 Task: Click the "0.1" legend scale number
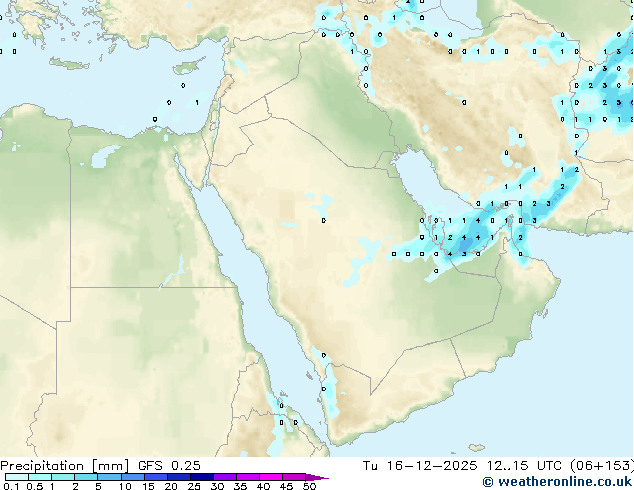pyautogui.click(x=11, y=486)
